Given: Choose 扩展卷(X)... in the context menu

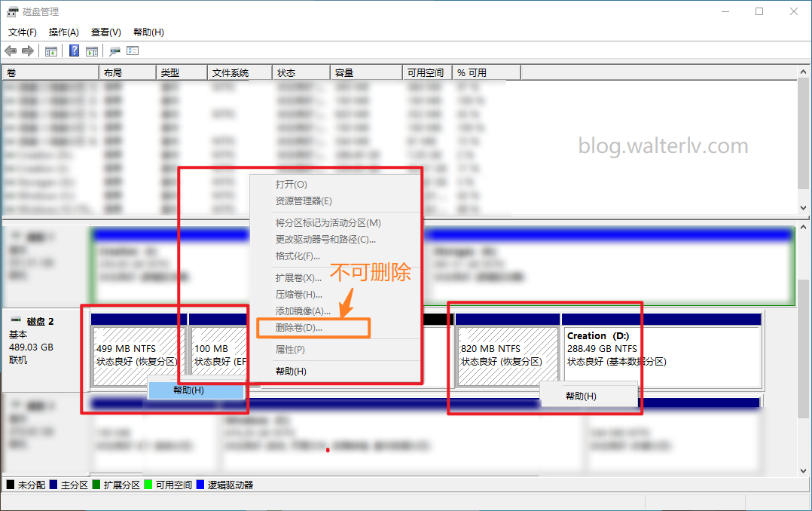Looking at the screenshot, I should pos(299,278).
